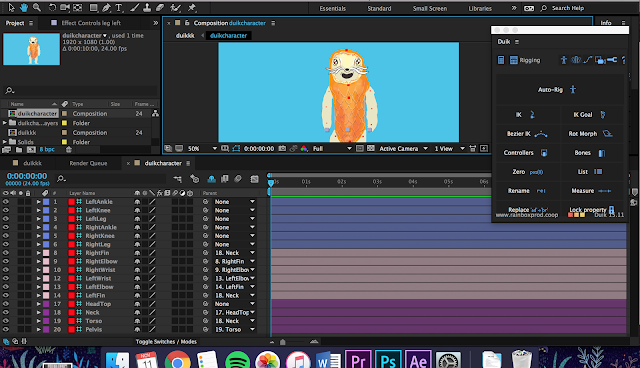Image resolution: width=640 pixels, height=368 pixels.
Task: Open the viewer magnification 50% dropdown
Action: (x=202, y=149)
